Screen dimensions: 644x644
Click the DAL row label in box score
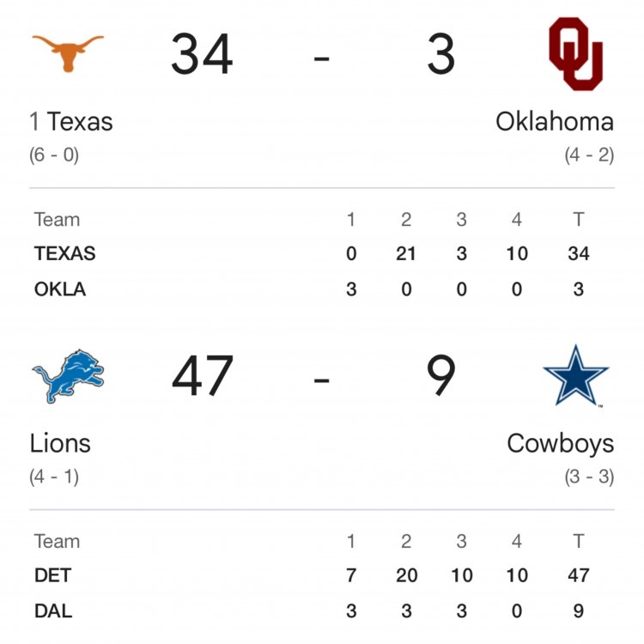(53, 611)
